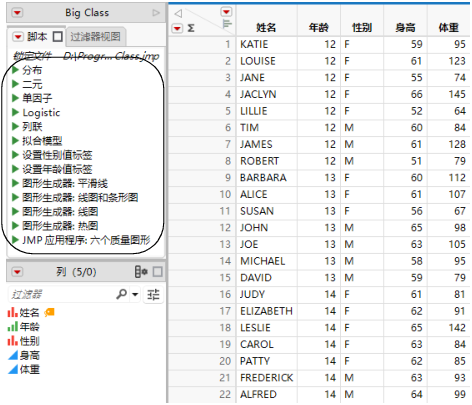The image size is (472, 405).
Task: Click the collapse-left triangle in the table corner
Action: tap(178, 13)
